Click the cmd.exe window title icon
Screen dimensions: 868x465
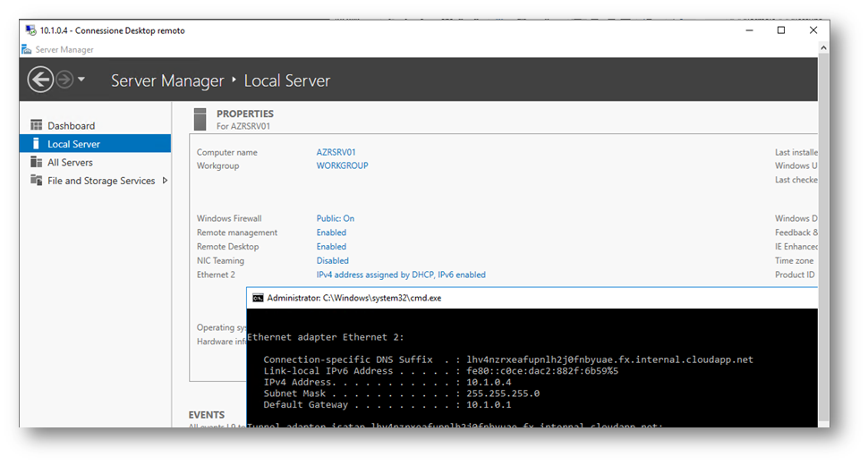pyautogui.click(x=258, y=297)
